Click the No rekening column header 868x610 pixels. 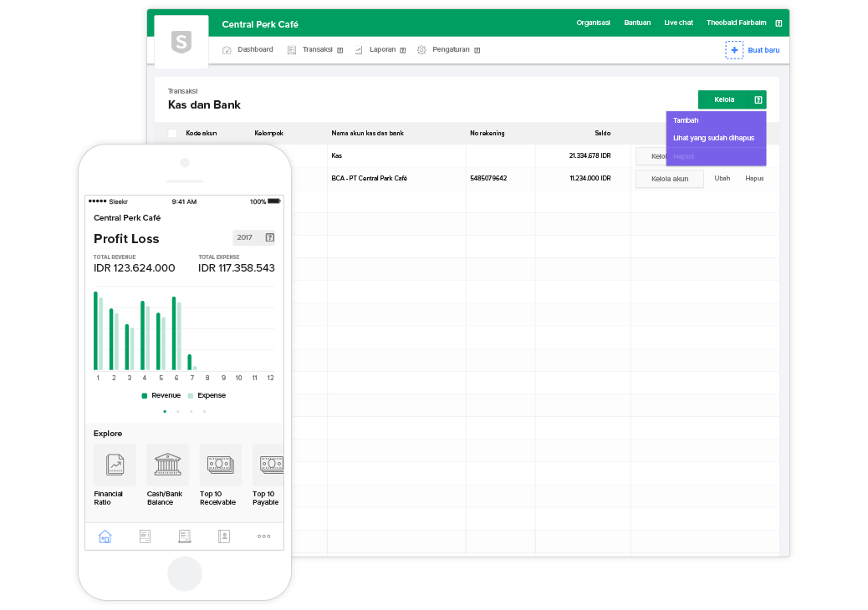(488, 134)
